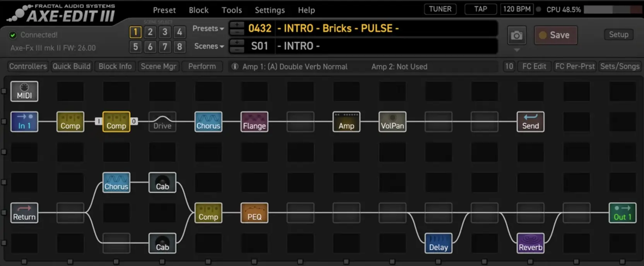Open the Settings menu
Screen dimensions: 644x266
270,10
